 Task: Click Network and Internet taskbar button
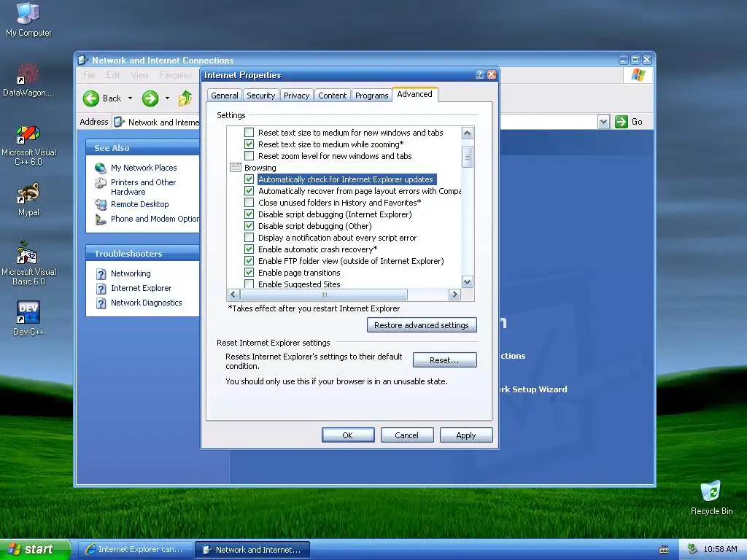click(x=252, y=550)
